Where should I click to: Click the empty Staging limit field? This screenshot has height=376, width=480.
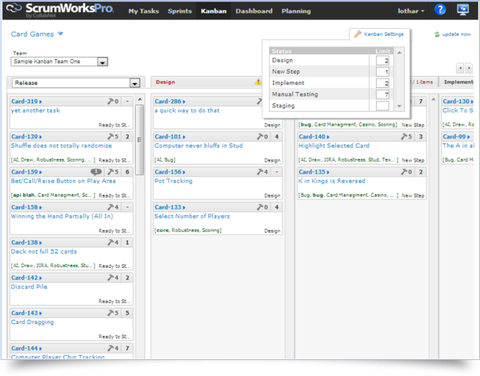tap(382, 106)
